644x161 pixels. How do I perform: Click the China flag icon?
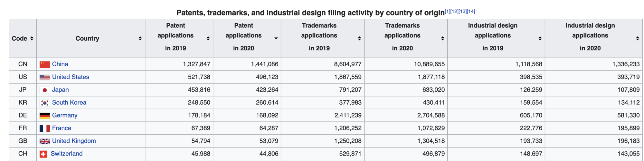pos(44,64)
